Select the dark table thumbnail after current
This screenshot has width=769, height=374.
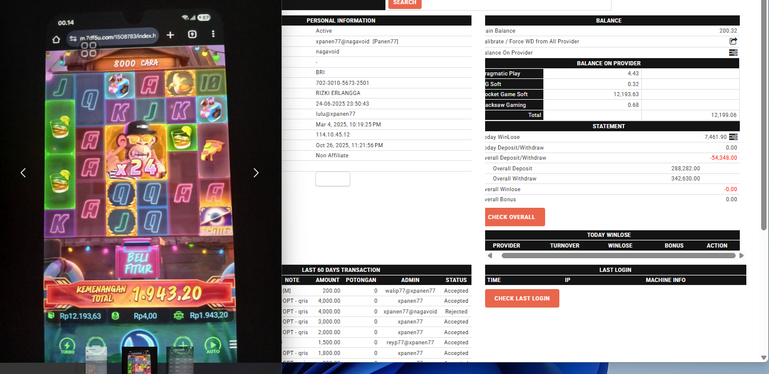pos(180,361)
